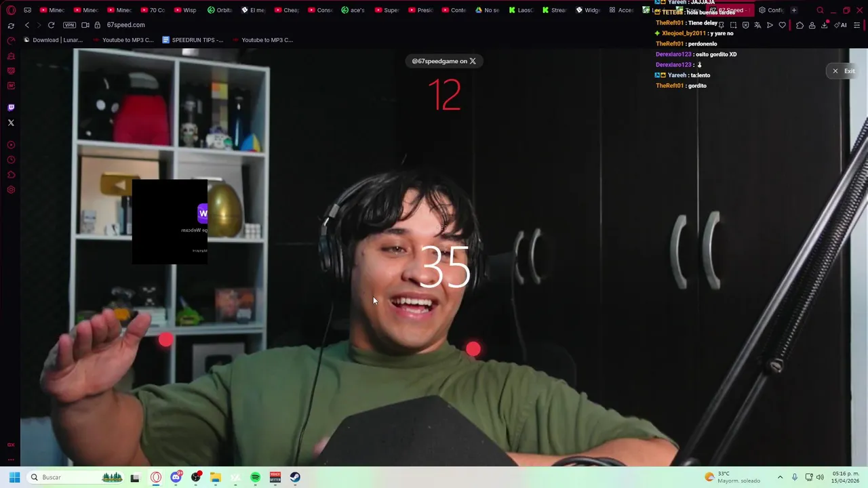Open X icon in the sidebar
Screen dimensions: 868x488
(x=11, y=123)
